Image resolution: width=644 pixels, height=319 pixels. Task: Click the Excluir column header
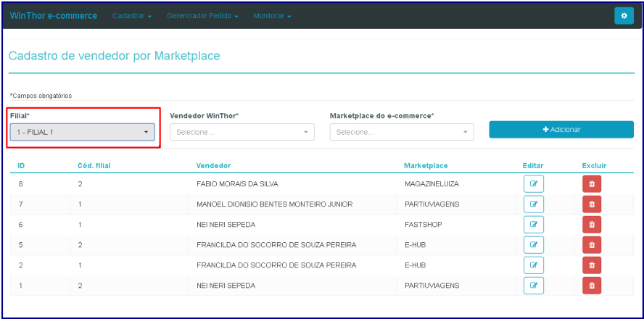[x=594, y=165]
